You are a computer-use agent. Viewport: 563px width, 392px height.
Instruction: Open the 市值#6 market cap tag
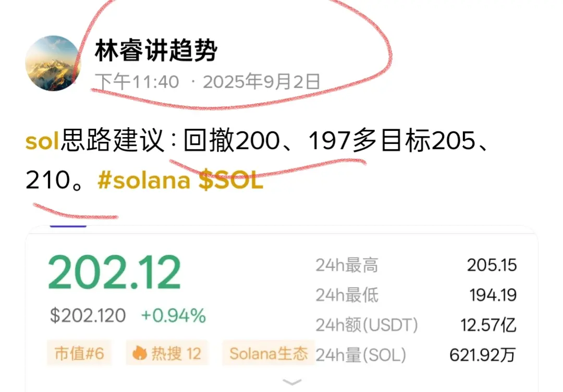click(x=79, y=353)
